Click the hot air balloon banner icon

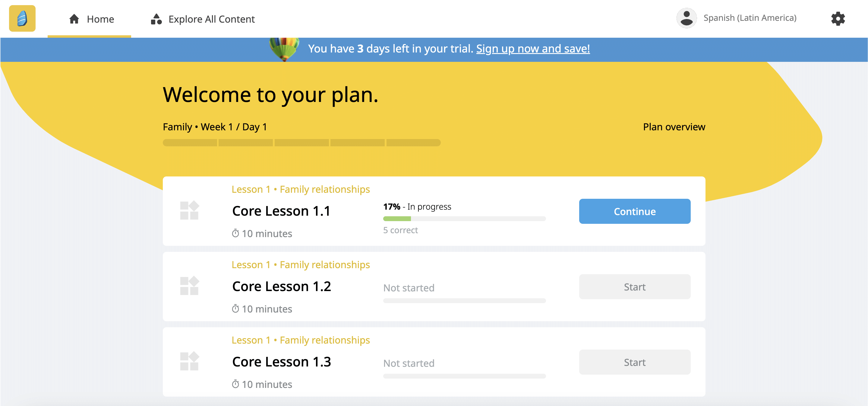tap(284, 49)
